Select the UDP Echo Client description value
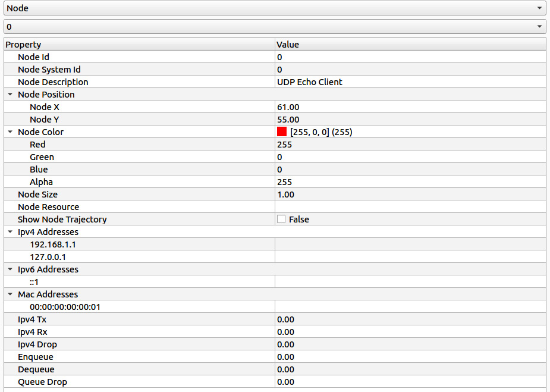 [310, 82]
